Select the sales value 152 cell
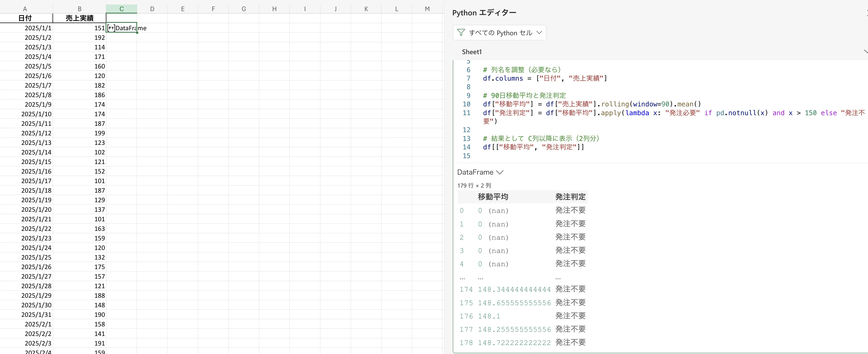 [x=80, y=171]
